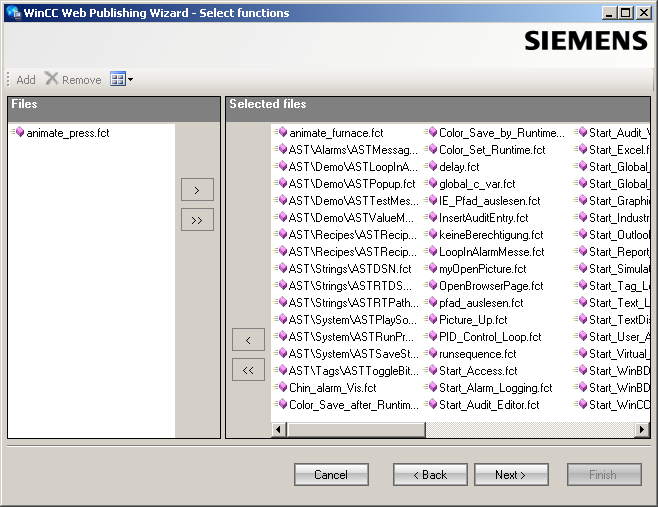Click the delay.fct file icon
Image resolution: width=658 pixels, height=507 pixels.
[x=431, y=167]
